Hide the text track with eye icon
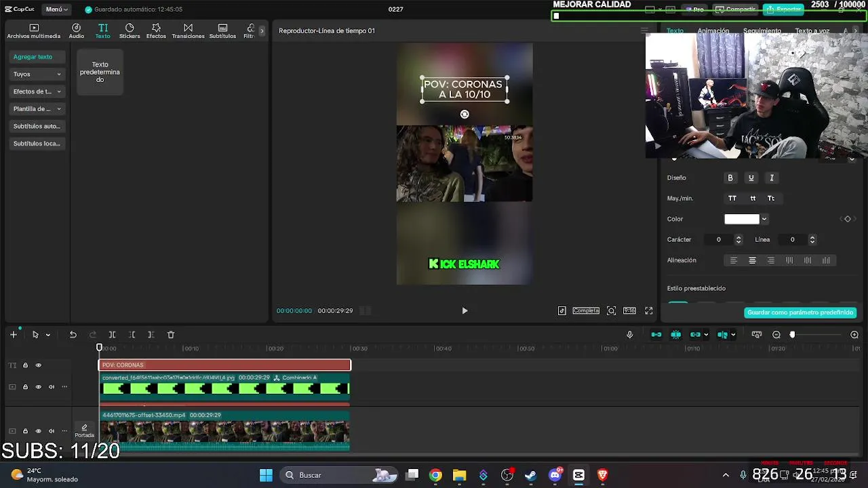 [x=38, y=365]
